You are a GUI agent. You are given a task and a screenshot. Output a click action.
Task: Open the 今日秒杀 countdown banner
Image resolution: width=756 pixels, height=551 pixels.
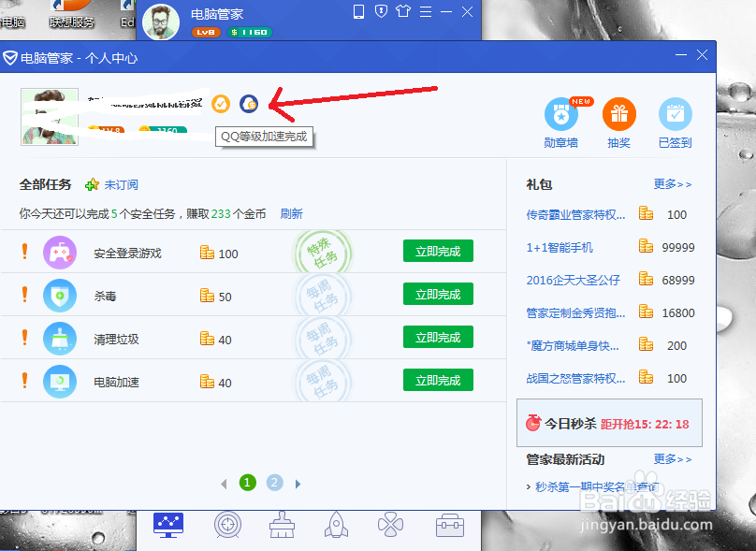[609, 423]
